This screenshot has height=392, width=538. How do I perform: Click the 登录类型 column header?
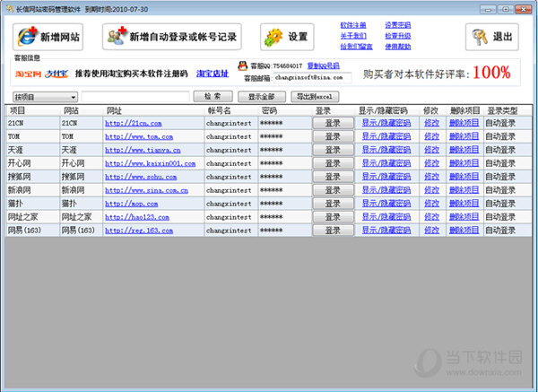tap(508, 111)
